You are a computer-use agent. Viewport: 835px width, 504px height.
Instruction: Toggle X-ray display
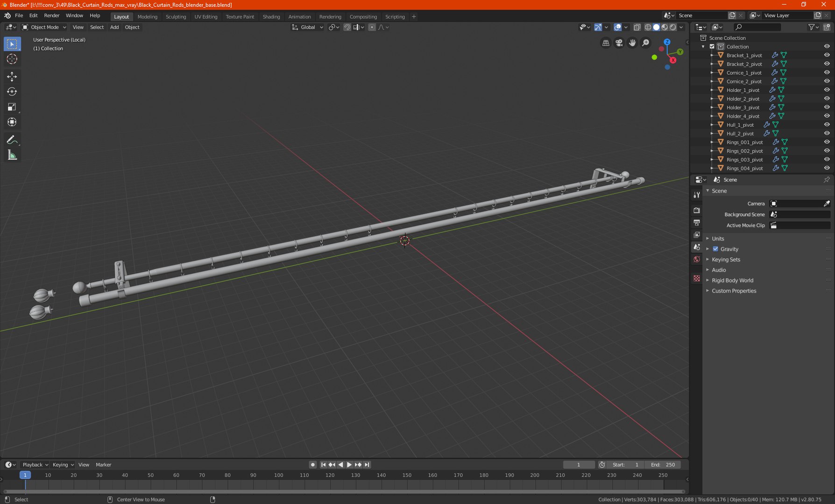pos(637,27)
